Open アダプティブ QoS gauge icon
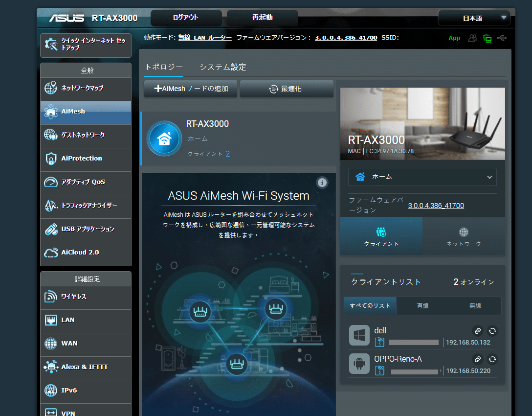 (x=51, y=182)
